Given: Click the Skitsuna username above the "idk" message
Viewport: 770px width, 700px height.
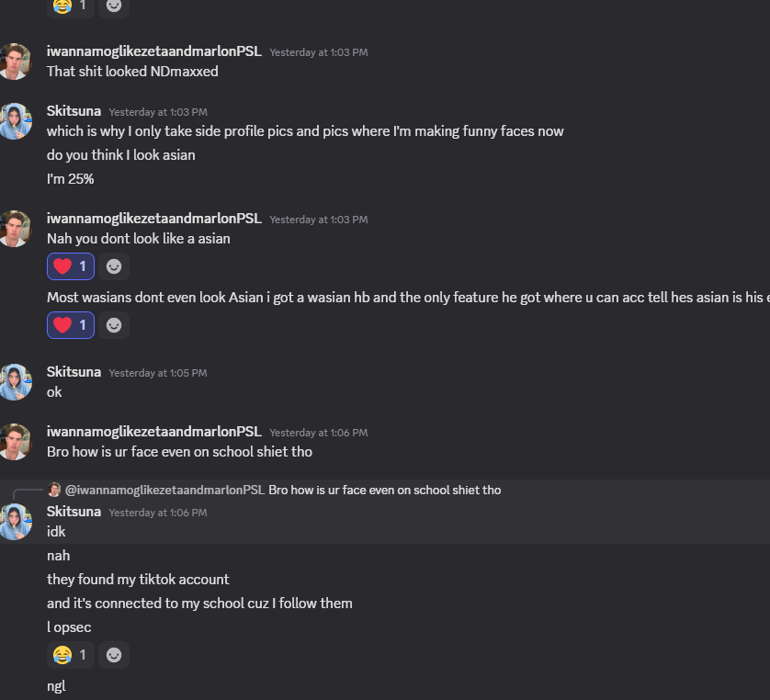Looking at the screenshot, I should coord(74,512).
